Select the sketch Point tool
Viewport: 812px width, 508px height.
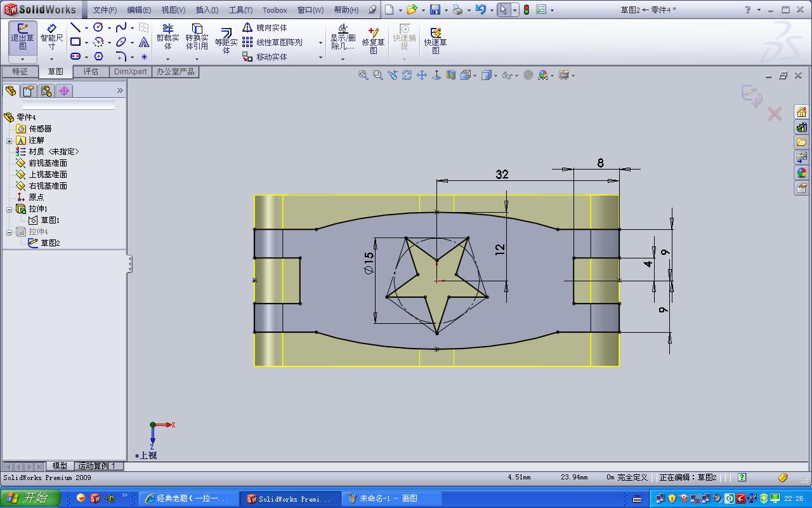click(144, 57)
